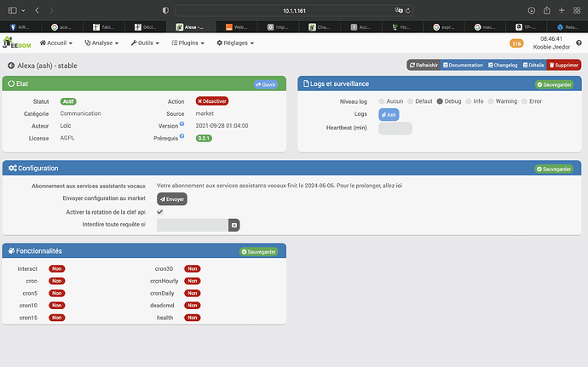The height and width of the screenshot is (367, 588).
Task: Click the red Supprimer button
Action: [x=563, y=66]
